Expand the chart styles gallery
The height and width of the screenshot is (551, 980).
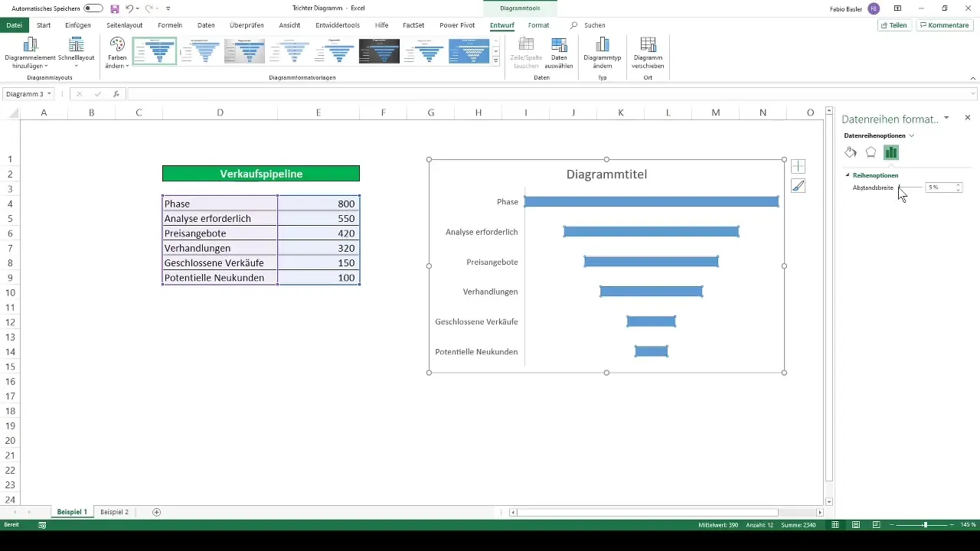tap(496, 60)
